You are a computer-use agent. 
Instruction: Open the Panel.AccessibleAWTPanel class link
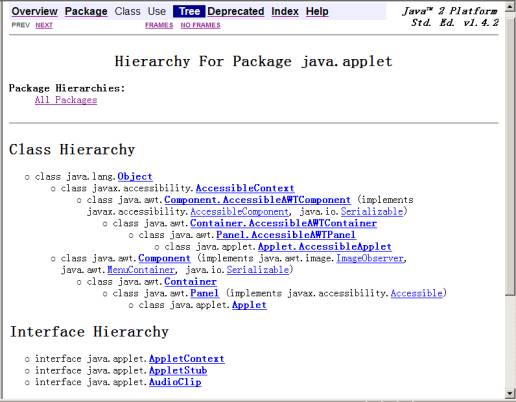[x=286, y=235]
